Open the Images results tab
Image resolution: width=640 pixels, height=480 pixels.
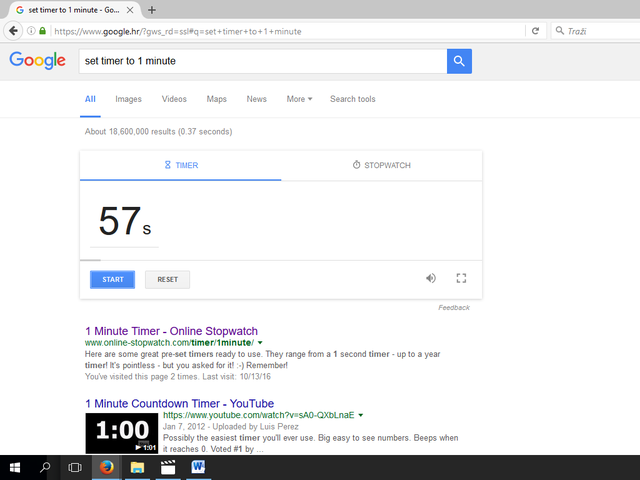click(128, 99)
